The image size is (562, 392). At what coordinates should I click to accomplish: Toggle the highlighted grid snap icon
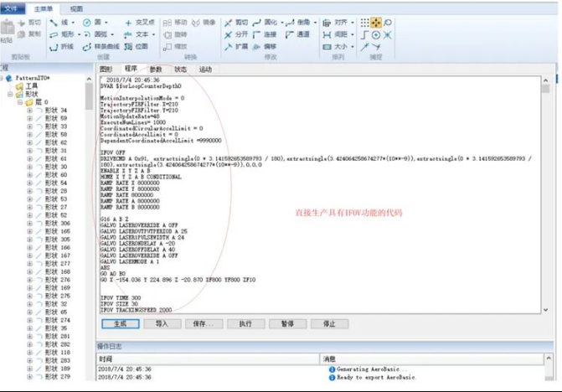pos(377,23)
